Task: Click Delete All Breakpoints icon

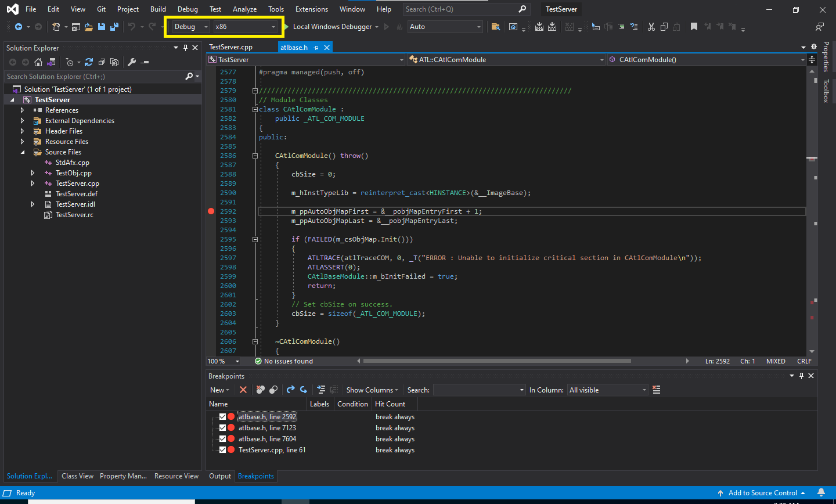Action: click(x=260, y=390)
